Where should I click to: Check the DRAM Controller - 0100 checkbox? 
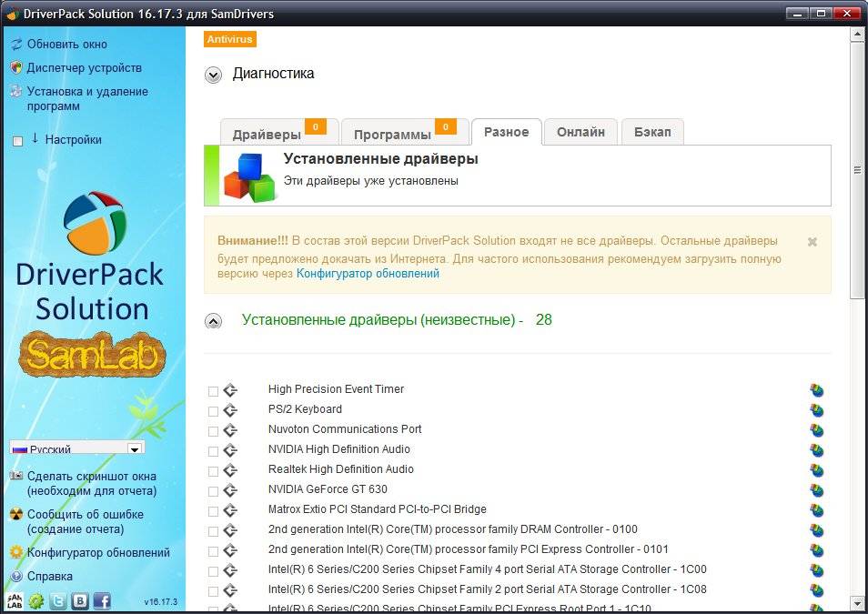click(213, 531)
